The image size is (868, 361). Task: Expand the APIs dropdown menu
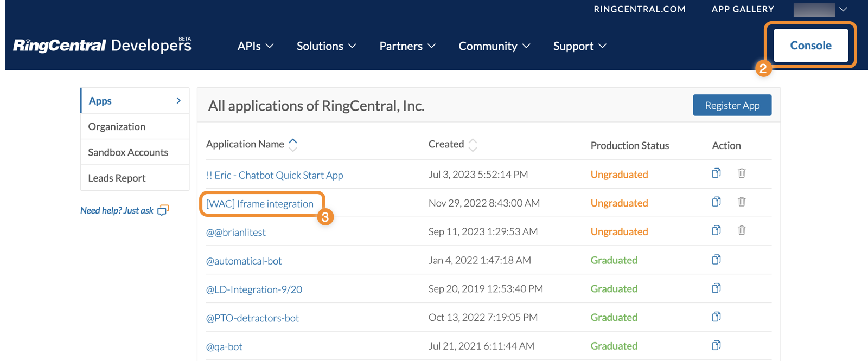(x=255, y=46)
